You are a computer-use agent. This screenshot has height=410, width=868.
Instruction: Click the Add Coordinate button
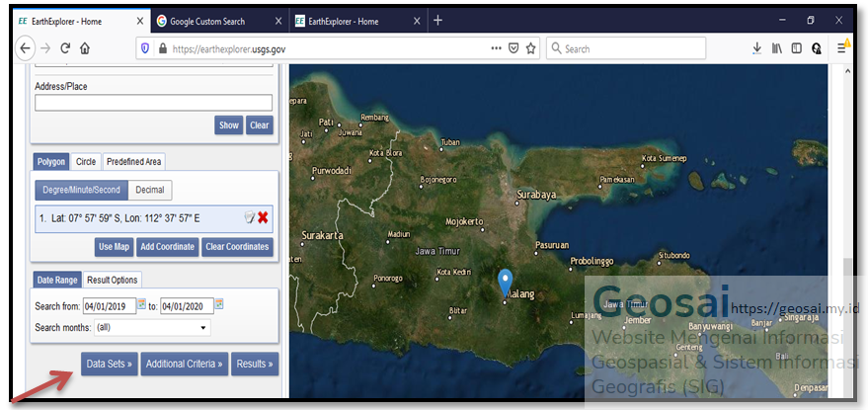[x=167, y=247]
